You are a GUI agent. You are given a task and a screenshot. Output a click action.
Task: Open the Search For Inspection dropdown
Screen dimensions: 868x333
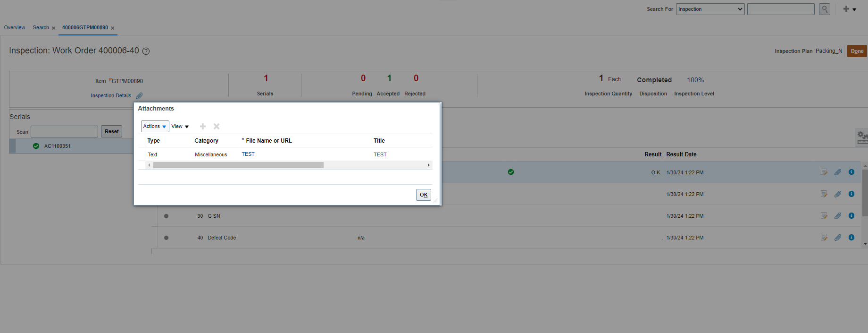[710, 9]
